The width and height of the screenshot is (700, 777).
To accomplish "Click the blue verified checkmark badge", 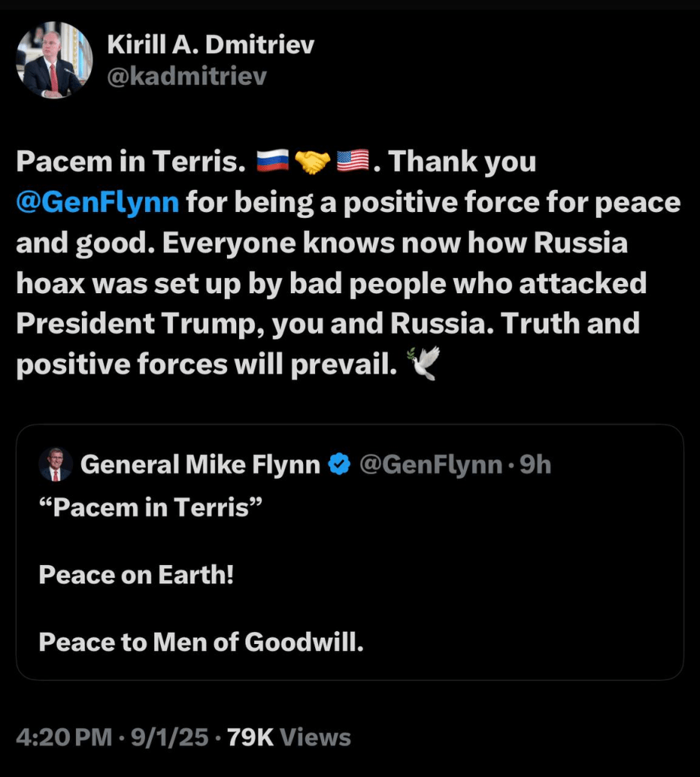I will click(339, 464).
